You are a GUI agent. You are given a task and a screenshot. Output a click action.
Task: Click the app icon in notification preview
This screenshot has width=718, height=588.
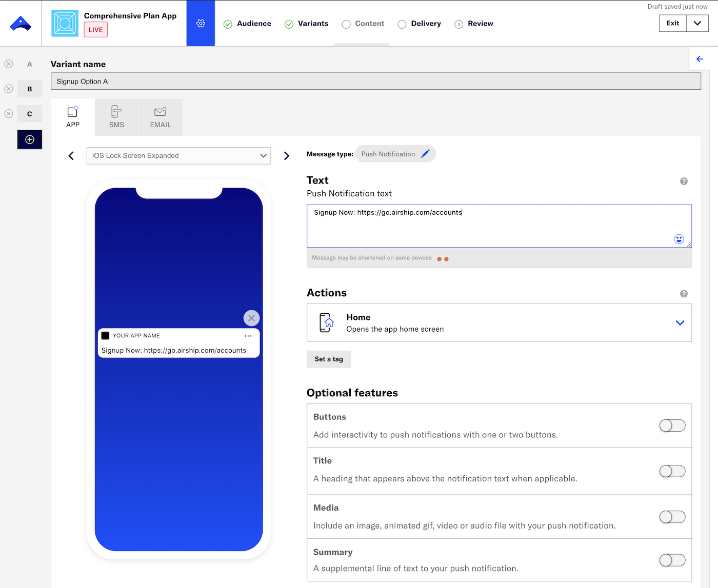105,336
